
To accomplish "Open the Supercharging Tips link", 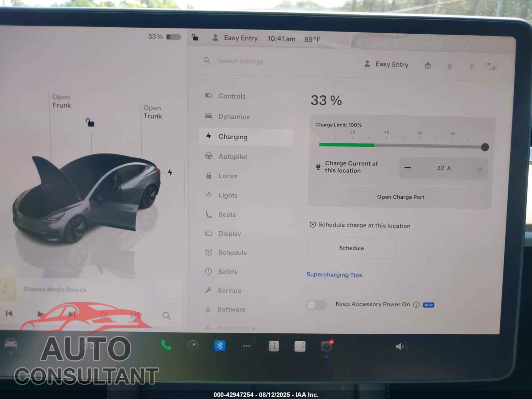I will (334, 275).
